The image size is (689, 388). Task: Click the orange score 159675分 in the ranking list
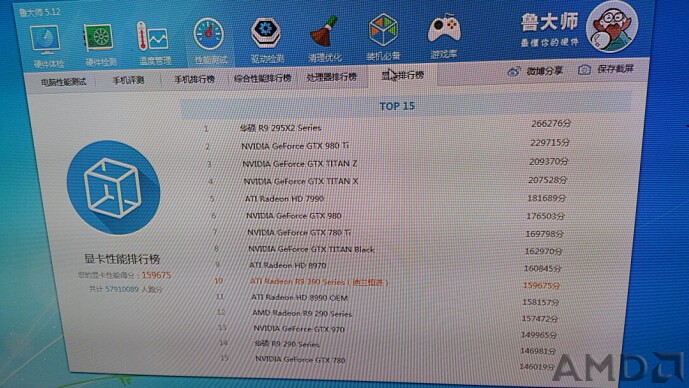pyautogui.click(x=541, y=286)
